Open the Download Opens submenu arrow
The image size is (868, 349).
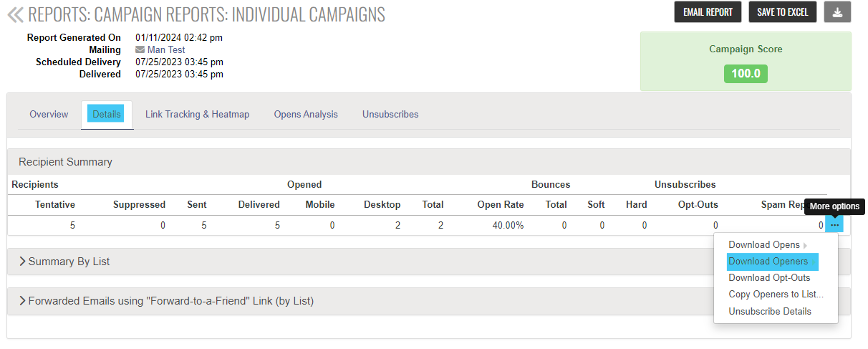coord(805,246)
